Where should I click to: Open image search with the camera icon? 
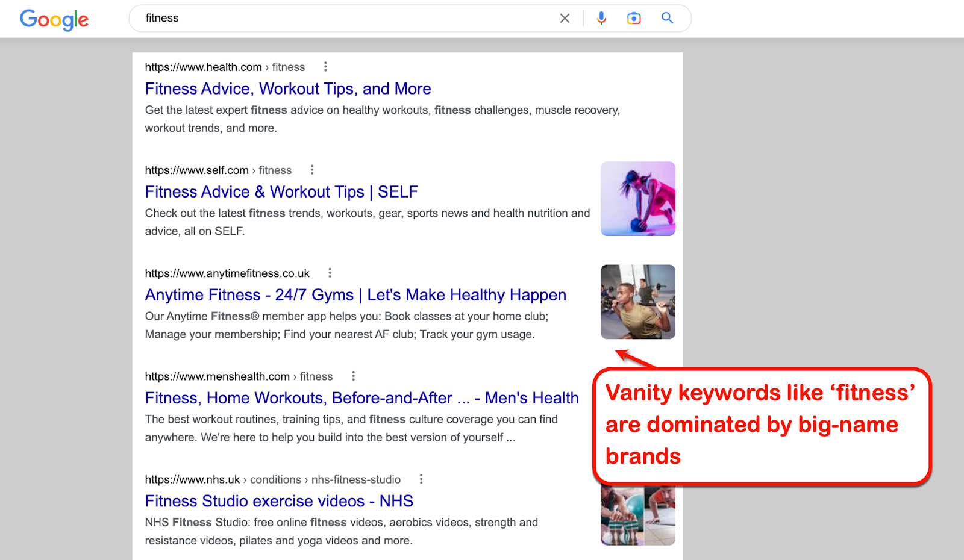click(x=634, y=19)
